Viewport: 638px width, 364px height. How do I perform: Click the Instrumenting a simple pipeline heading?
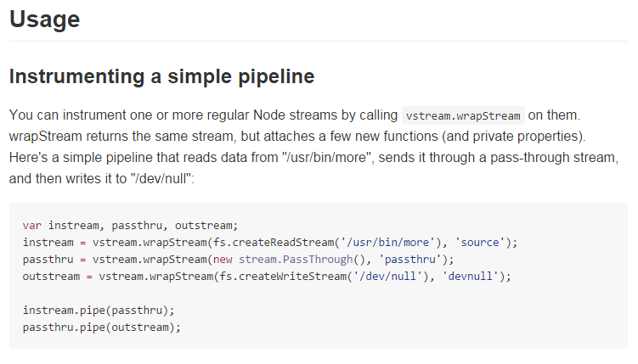click(x=162, y=76)
